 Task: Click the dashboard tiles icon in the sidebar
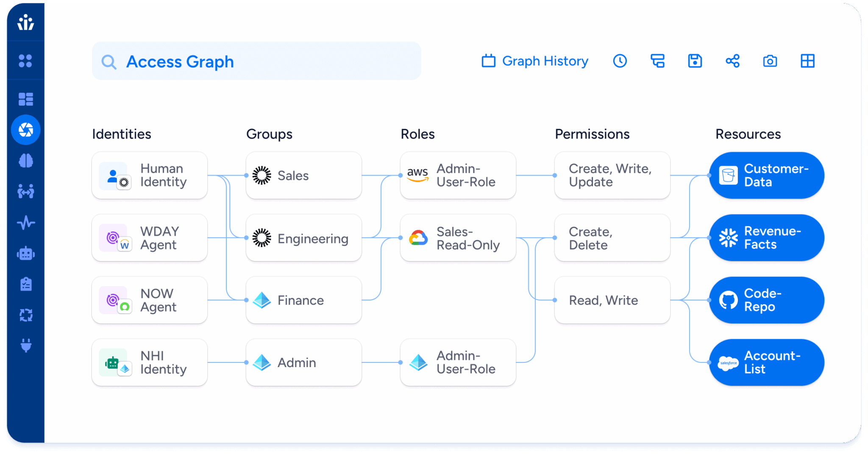tap(25, 98)
